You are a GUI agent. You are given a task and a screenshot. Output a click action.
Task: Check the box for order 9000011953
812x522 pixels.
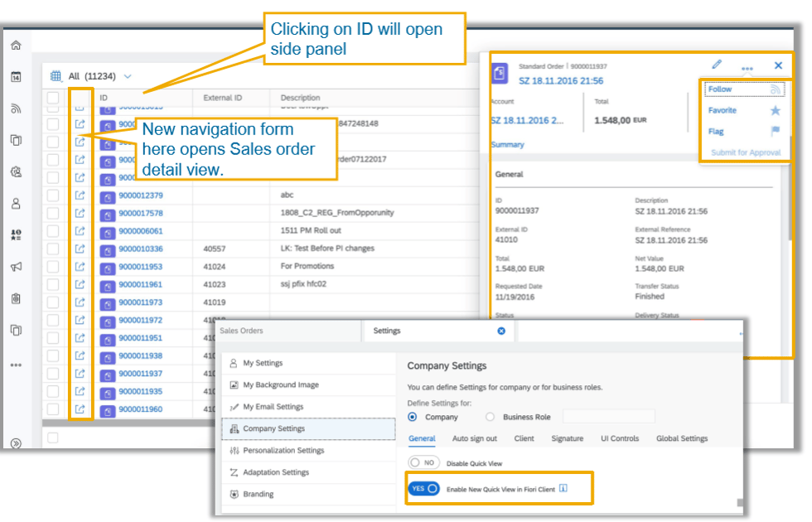coord(53,266)
